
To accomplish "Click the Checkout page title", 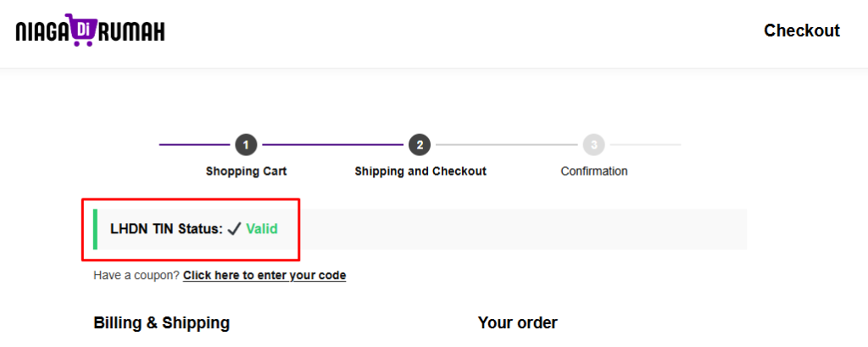I will (x=801, y=31).
